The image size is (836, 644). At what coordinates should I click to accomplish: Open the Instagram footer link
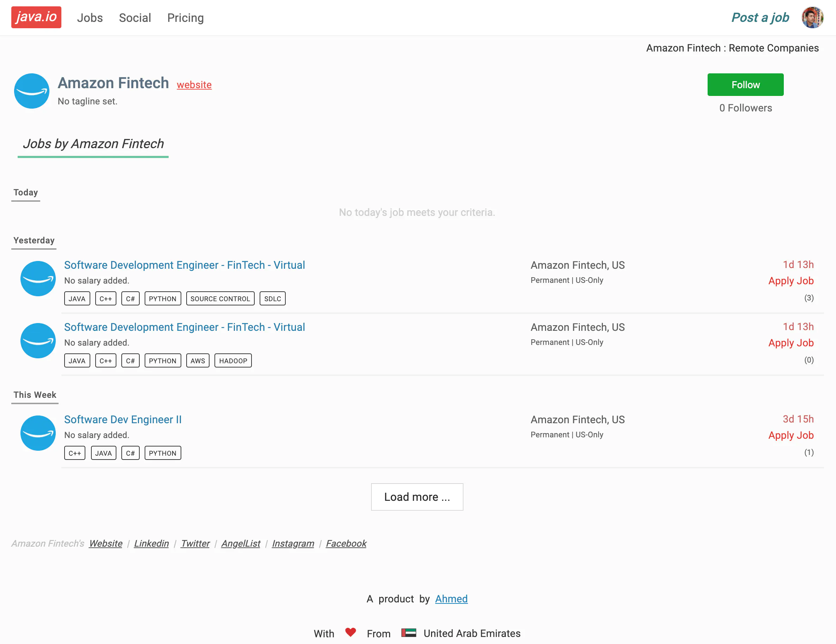point(293,543)
